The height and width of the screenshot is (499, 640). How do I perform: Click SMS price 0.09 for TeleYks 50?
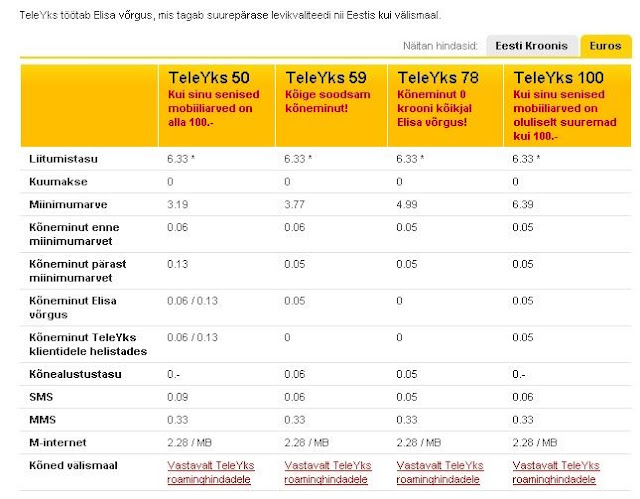click(178, 397)
